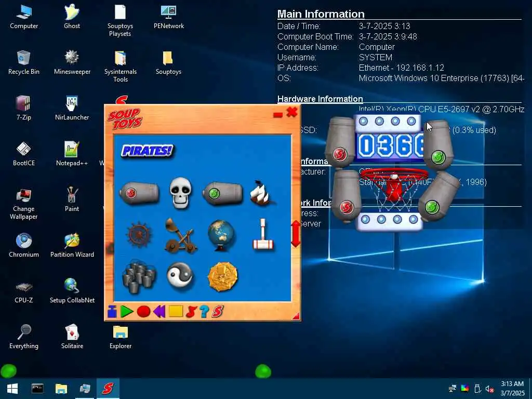Viewport: 532px width, 399px height.
Task: Open the CPU-Z desktop icon
Action: pyautogui.click(x=24, y=292)
